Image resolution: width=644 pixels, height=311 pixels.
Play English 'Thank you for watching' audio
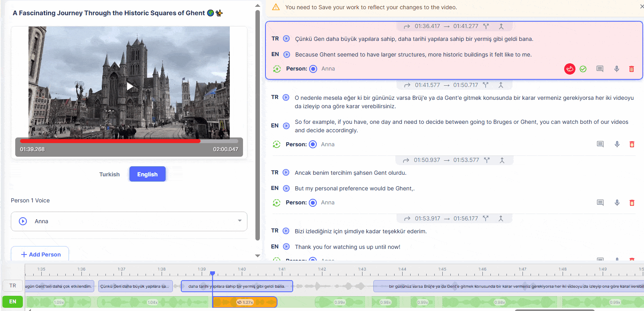coord(286,246)
